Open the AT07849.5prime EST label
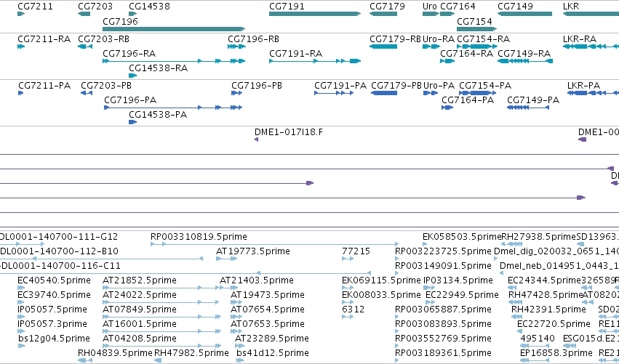 (x=140, y=310)
